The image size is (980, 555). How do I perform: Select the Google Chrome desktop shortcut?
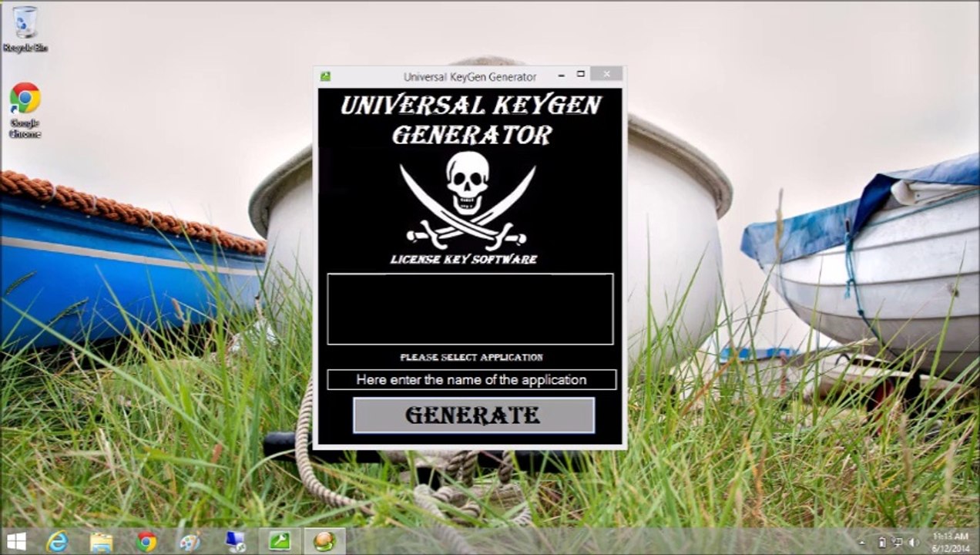coord(25,110)
